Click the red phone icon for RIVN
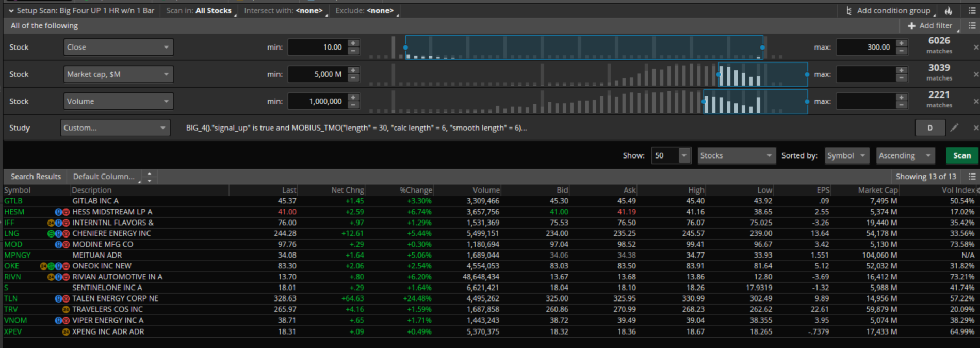 coord(66,277)
